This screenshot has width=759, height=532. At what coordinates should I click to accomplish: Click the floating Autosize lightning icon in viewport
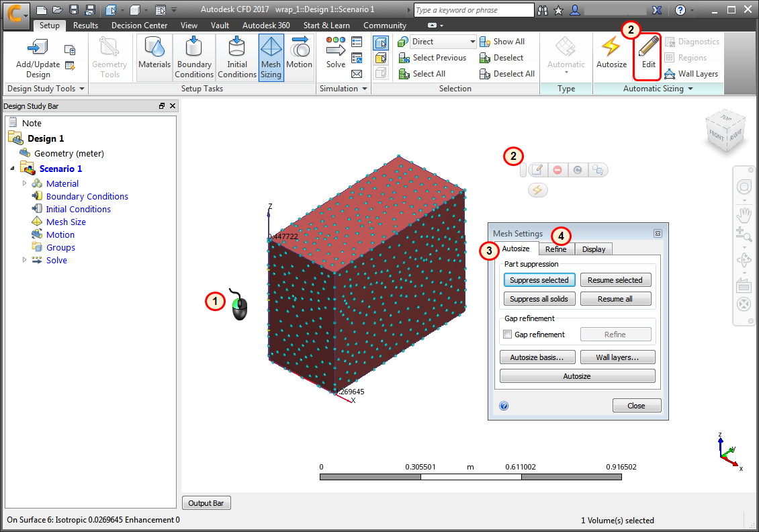coord(537,191)
